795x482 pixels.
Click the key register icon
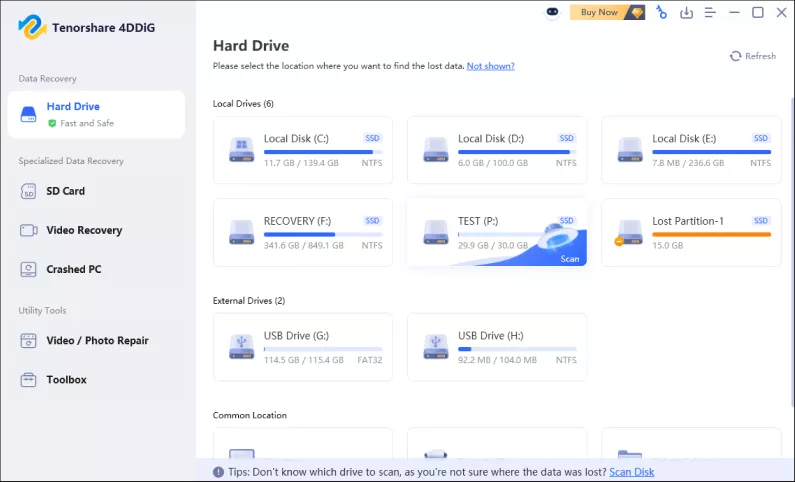point(661,12)
